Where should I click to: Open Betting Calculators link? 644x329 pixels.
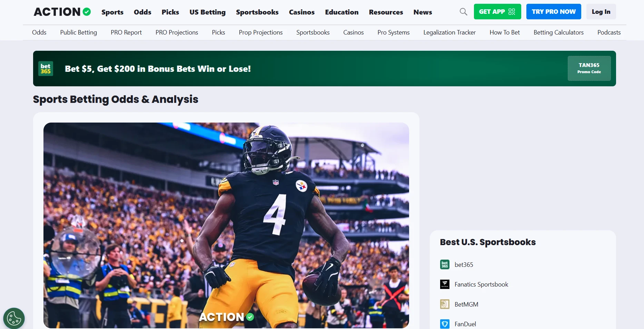(558, 32)
